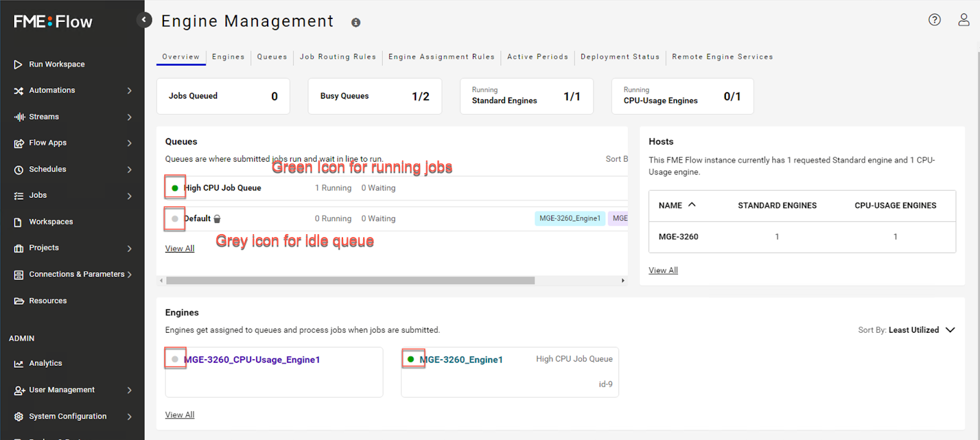Switch to the Queues tab
The image size is (980, 440).
272,56
